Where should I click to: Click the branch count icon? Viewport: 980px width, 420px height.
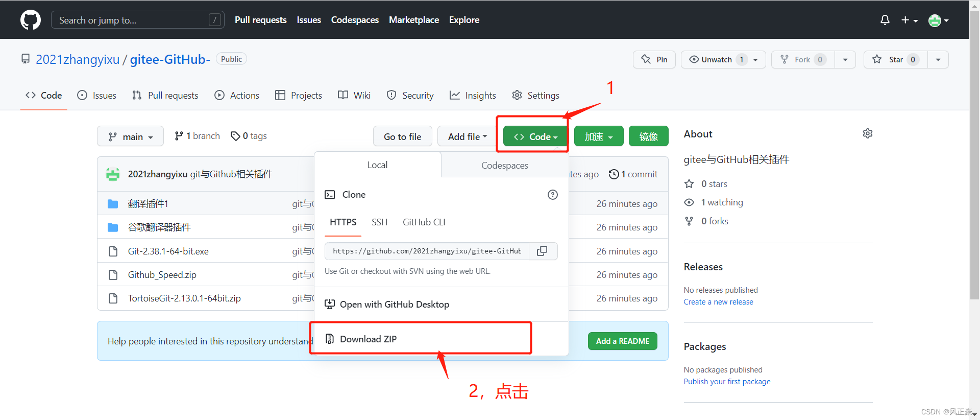pyautogui.click(x=179, y=136)
